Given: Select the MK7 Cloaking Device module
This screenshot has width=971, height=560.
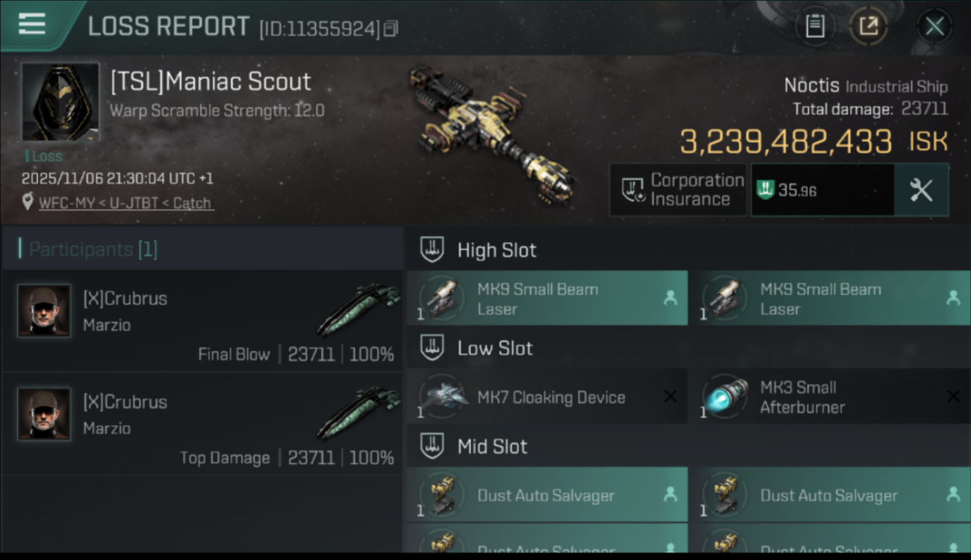Looking at the screenshot, I should tap(547, 397).
